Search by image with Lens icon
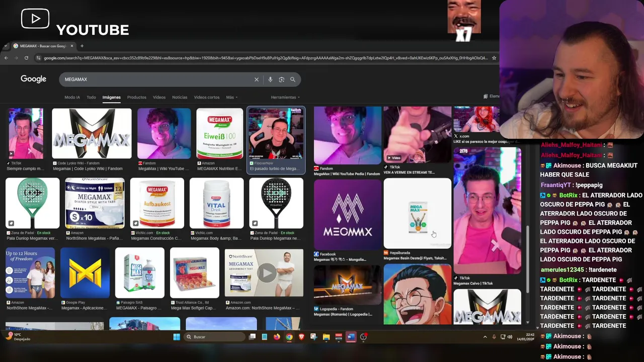The width and height of the screenshot is (644, 362). [x=281, y=79]
